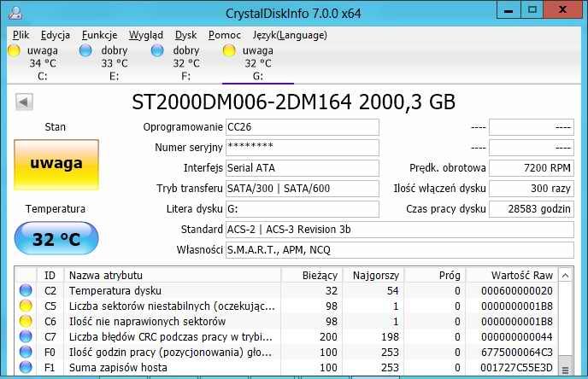Click blue status dot for F1 Suma zapisów hosta
This screenshot has width=588, height=379.
[x=26, y=367]
